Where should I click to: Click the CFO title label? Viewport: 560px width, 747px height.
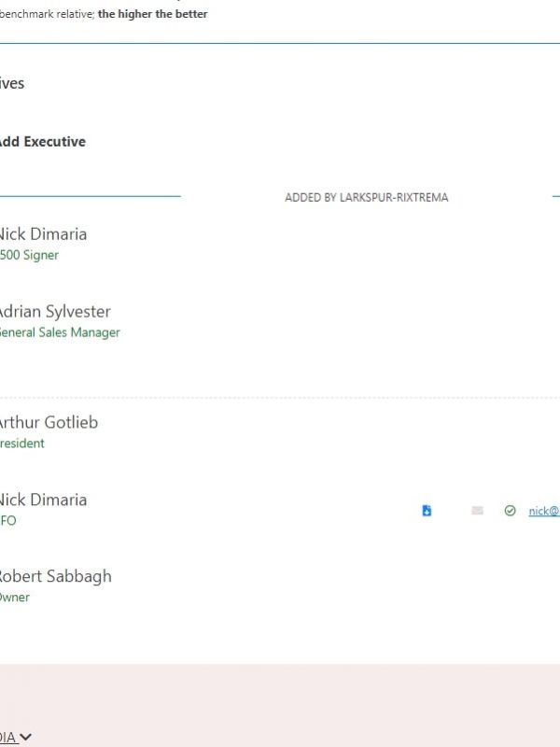[x=8, y=521]
